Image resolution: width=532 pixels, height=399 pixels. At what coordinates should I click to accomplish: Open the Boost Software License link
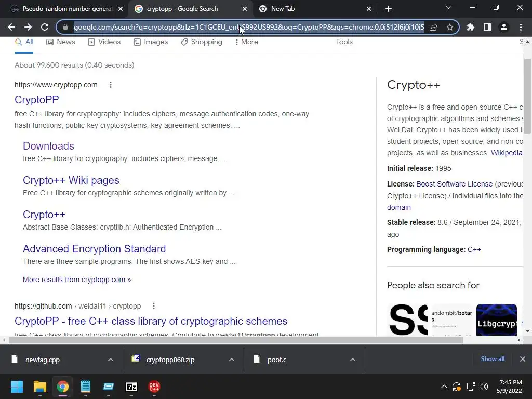[454, 184]
